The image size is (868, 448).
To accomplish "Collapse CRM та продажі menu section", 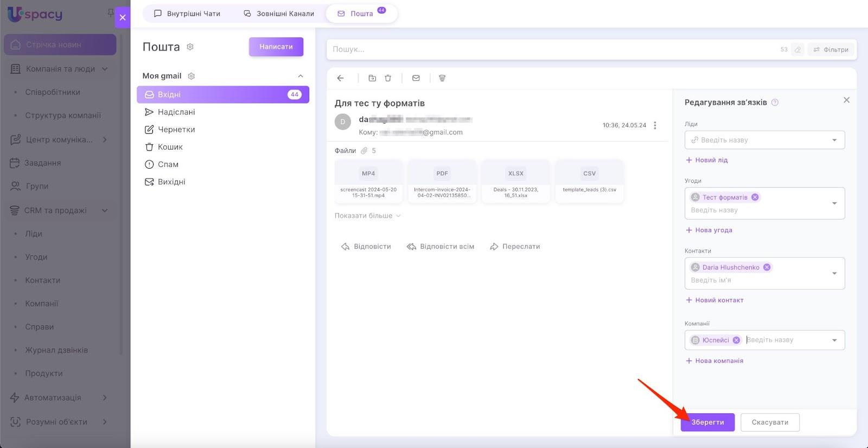I will tap(105, 210).
